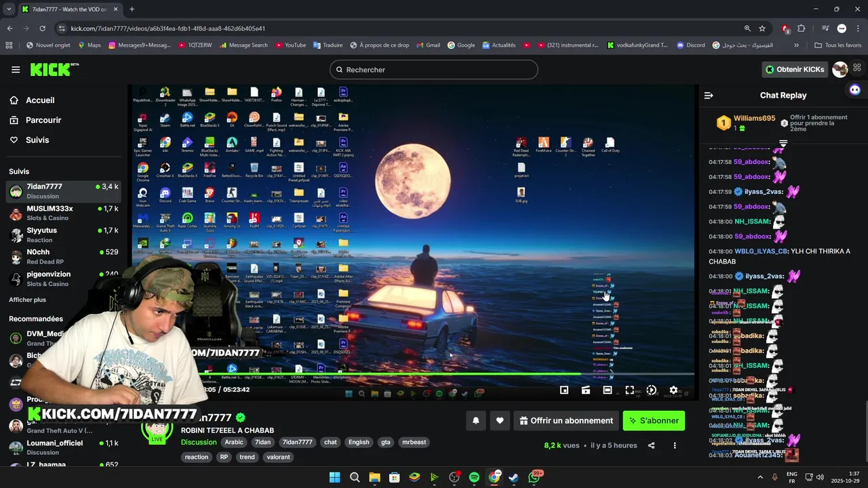The height and width of the screenshot is (488, 868).
Task: Toggle the notification bell for 7idan7777
Action: (476, 421)
